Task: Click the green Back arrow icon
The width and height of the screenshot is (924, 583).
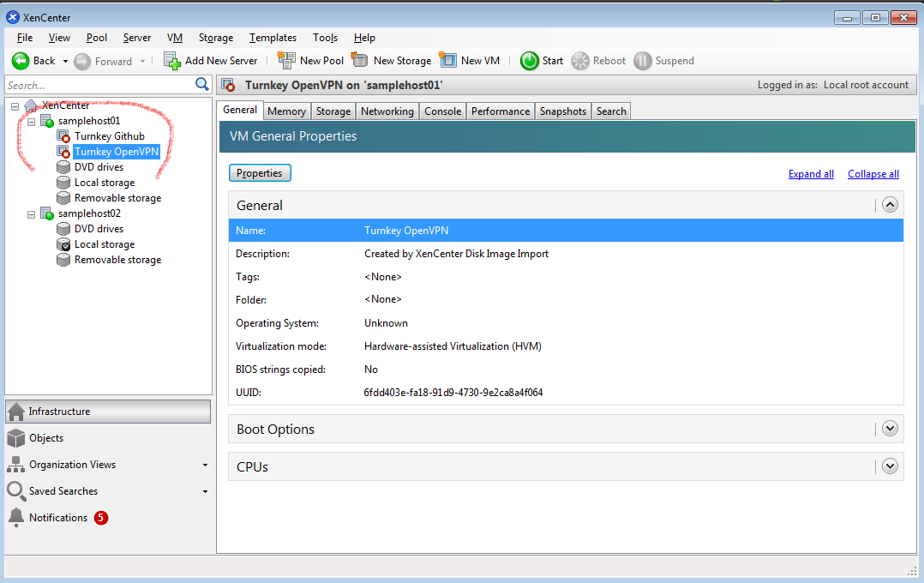Action: [21, 61]
